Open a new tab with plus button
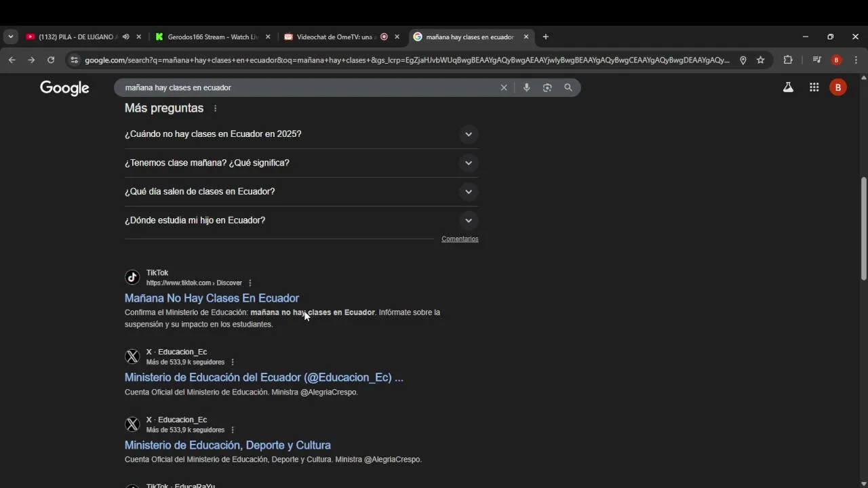868x488 pixels. [x=545, y=37]
